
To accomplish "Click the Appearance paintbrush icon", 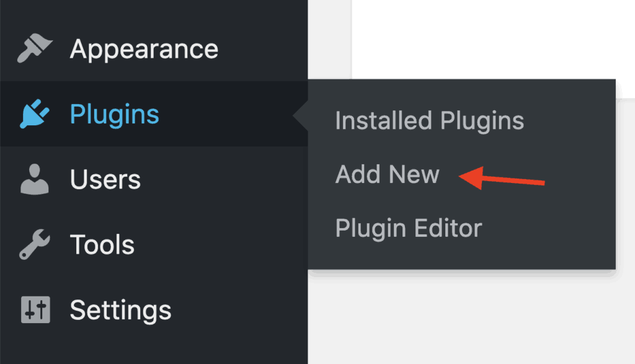I will 35,48.
